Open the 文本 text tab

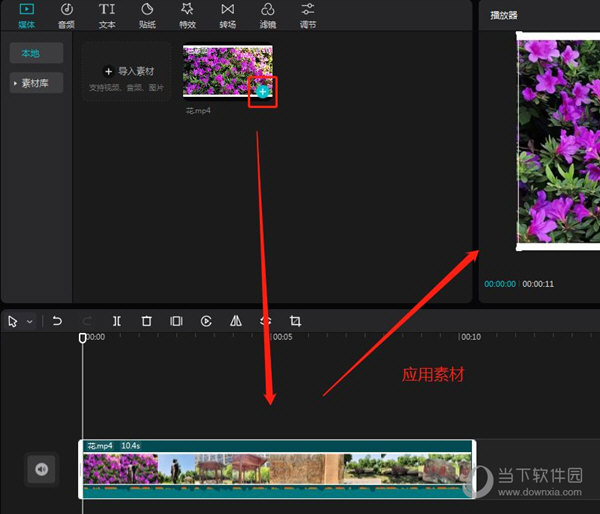107,16
